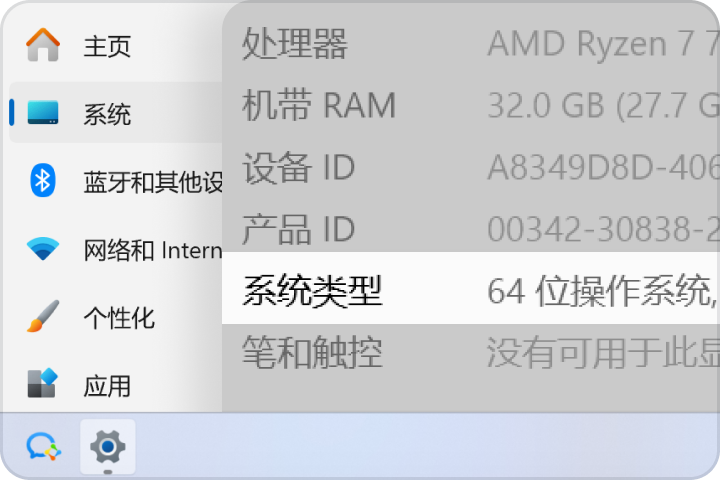The height and width of the screenshot is (480, 720).
Task: Click the 产品 ID value text
Action: 602,230
